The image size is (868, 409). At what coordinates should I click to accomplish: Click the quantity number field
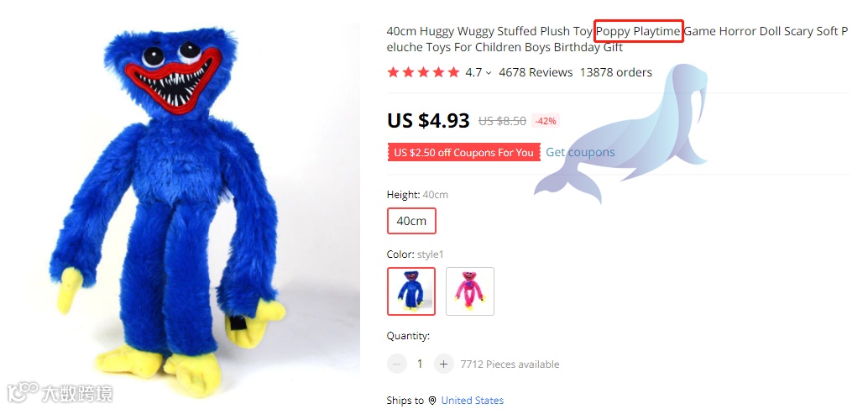420,364
